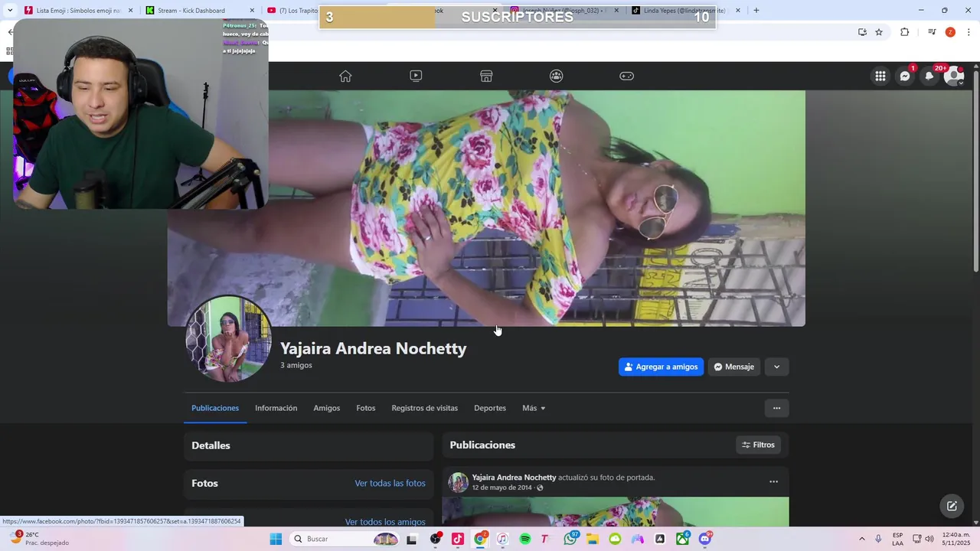Click the taskbar Buscar search box
This screenshot has width=980, height=551.
click(x=342, y=539)
